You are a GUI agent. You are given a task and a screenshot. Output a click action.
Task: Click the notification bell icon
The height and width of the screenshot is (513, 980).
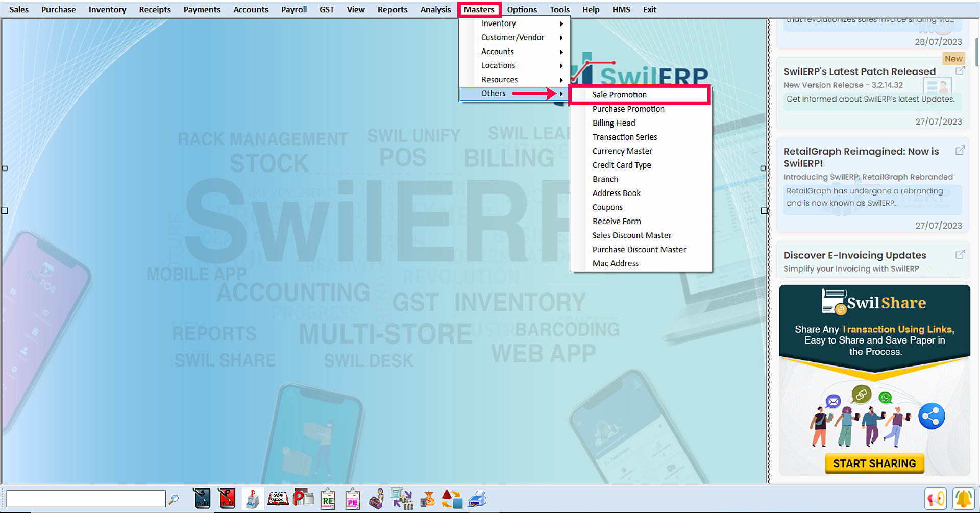tap(963, 499)
